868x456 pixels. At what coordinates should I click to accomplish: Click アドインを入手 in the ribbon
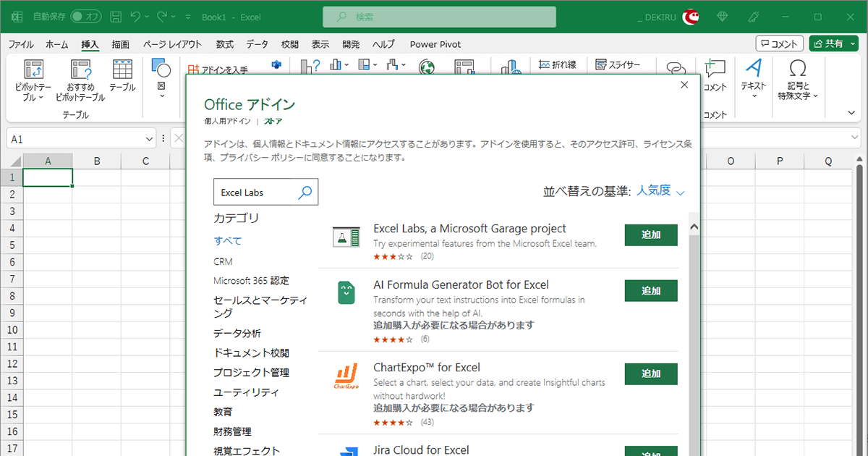[218, 69]
